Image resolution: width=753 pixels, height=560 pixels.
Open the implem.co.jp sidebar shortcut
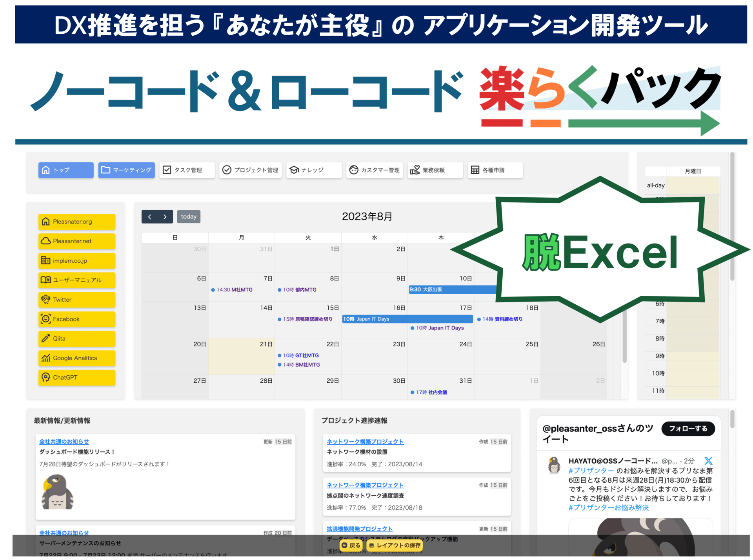pyautogui.click(x=76, y=261)
